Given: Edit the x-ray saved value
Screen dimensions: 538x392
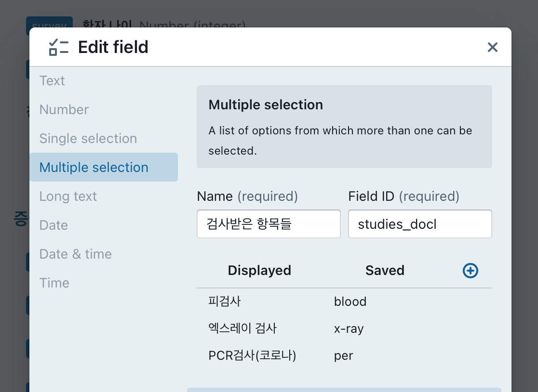Looking at the screenshot, I should (x=349, y=329).
